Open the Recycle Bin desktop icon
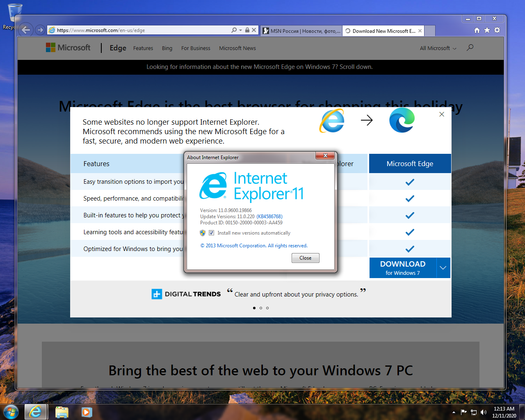This screenshot has height=420, width=525. (14, 16)
